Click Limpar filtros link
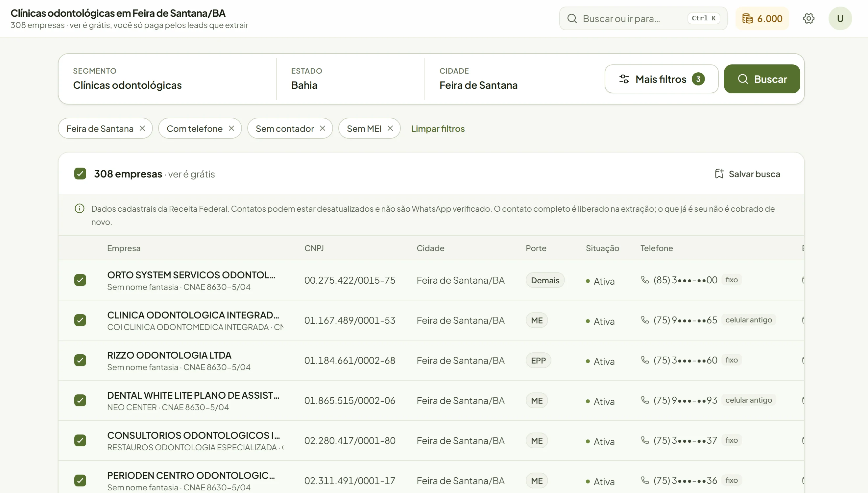The image size is (868, 493). pos(438,129)
